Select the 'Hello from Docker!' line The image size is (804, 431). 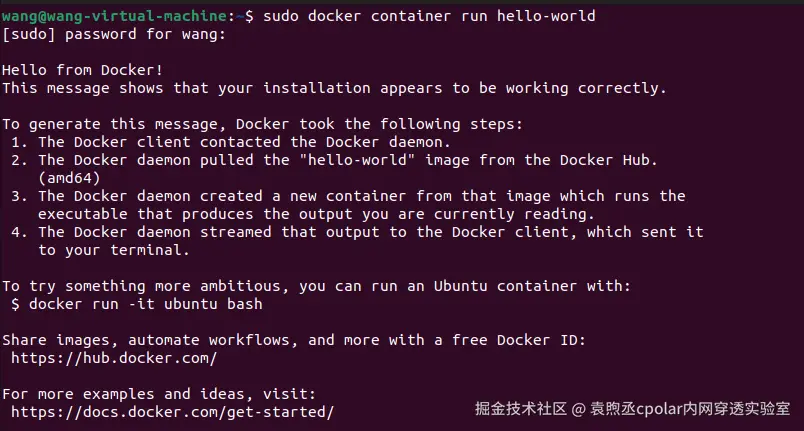coord(82,70)
